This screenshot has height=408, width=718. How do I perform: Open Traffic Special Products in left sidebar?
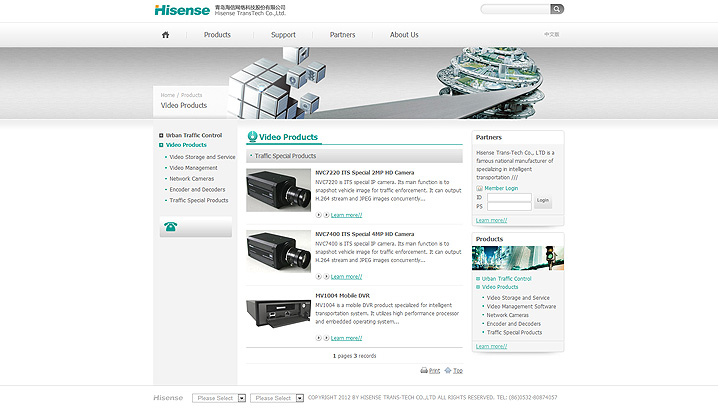(199, 201)
